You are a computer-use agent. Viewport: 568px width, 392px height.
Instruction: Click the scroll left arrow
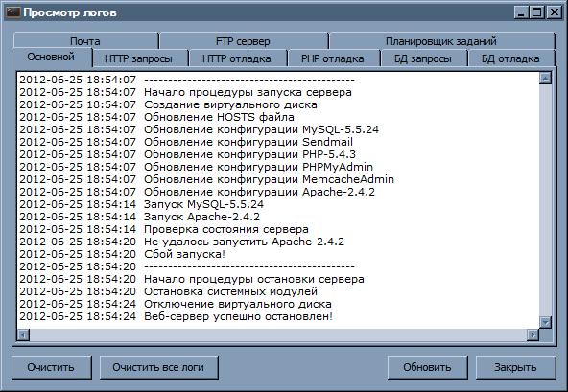[x=24, y=334]
